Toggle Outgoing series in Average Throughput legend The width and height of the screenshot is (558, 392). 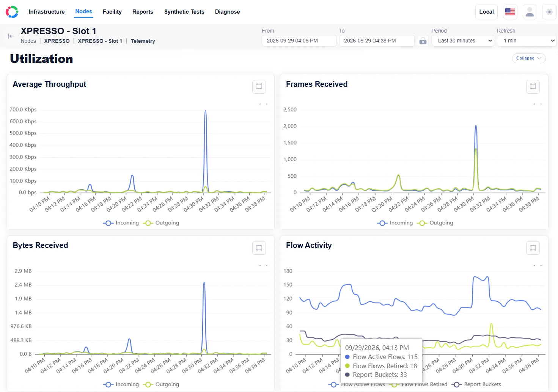pyautogui.click(x=161, y=223)
